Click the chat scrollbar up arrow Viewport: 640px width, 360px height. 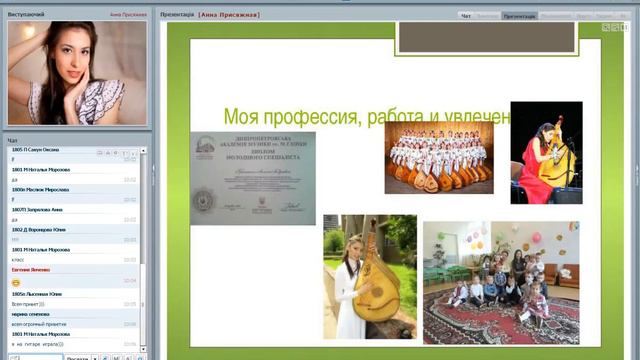tap(143, 151)
